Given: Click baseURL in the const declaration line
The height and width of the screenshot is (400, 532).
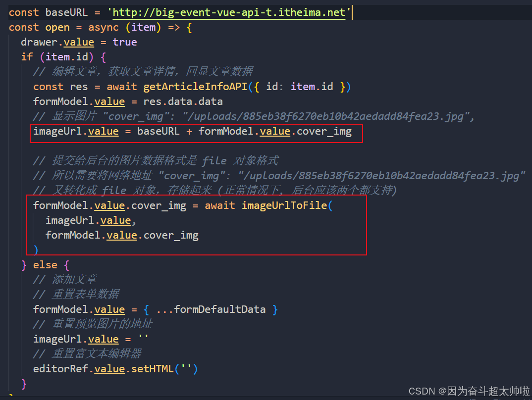Looking at the screenshot, I should pos(66,12).
